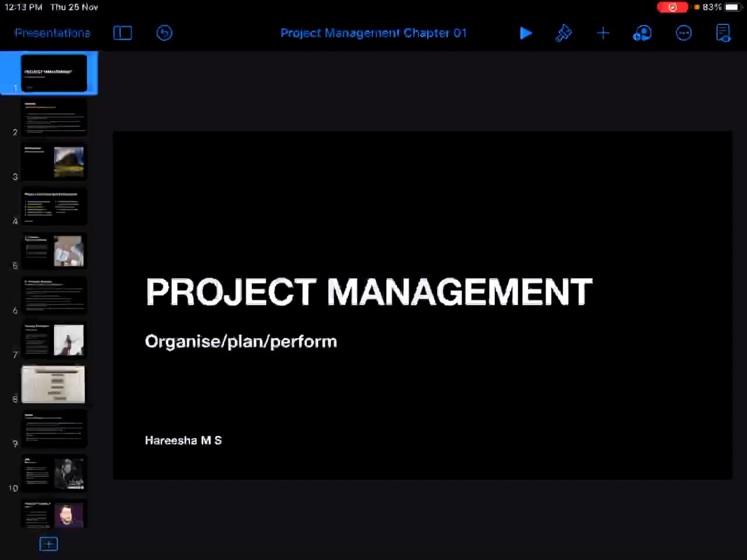Select slide 6 thumbnail
The height and width of the screenshot is (560, 747).
point(54,295)
